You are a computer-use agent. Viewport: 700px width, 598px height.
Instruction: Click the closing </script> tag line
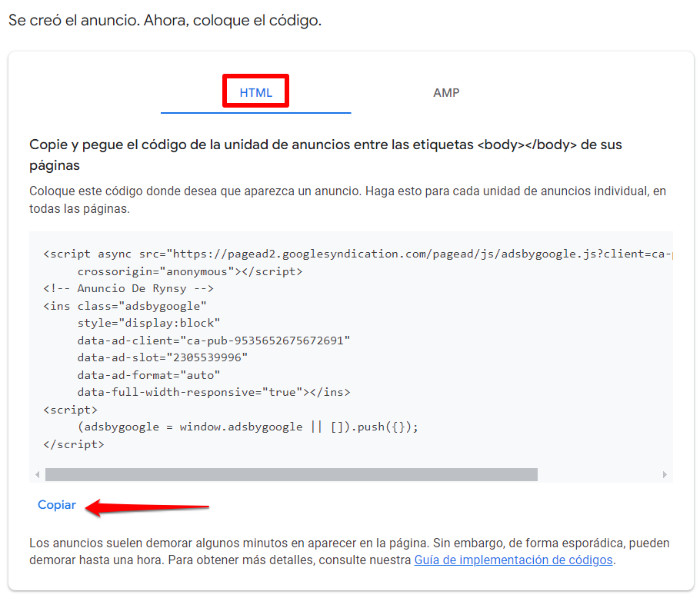74,444
